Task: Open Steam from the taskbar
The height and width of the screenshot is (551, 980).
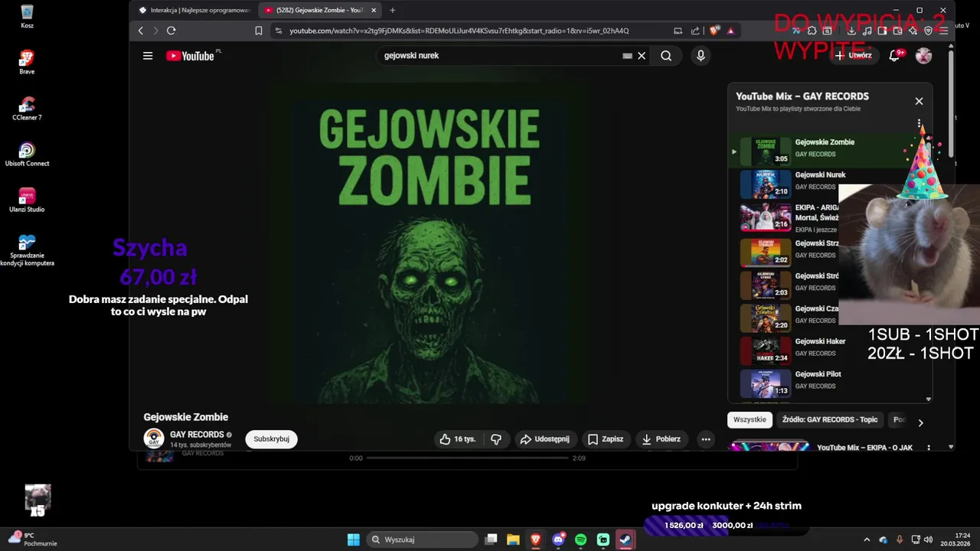Action: [x=626, y=540]
